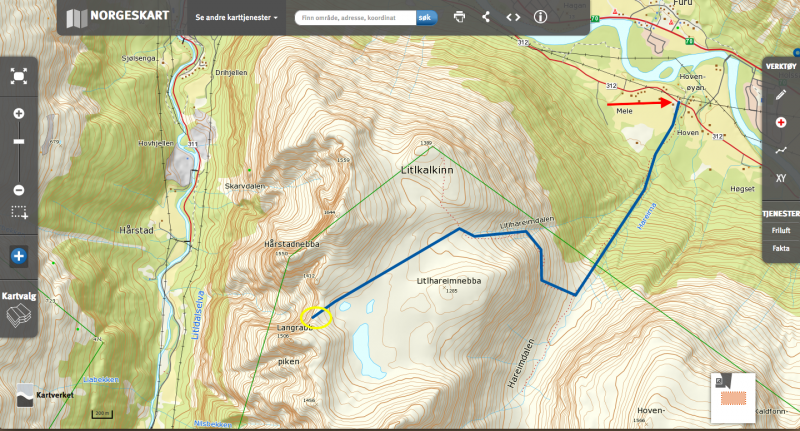Click the 200 m scale bar
Image resolution: width=800 pixels, height=431 pixels.
(102, 414)
